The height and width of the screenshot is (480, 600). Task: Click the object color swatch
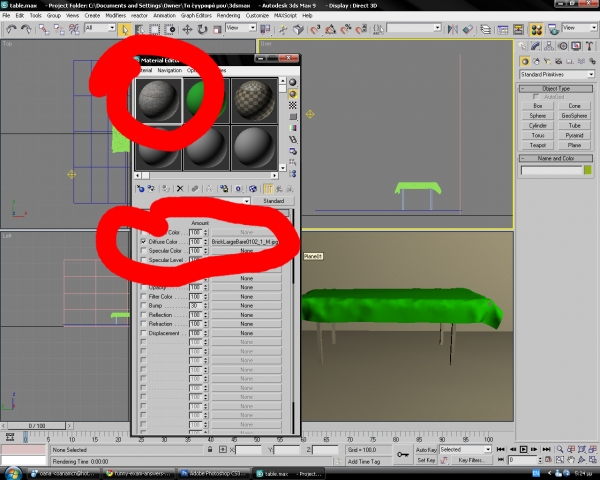point(588,170)
